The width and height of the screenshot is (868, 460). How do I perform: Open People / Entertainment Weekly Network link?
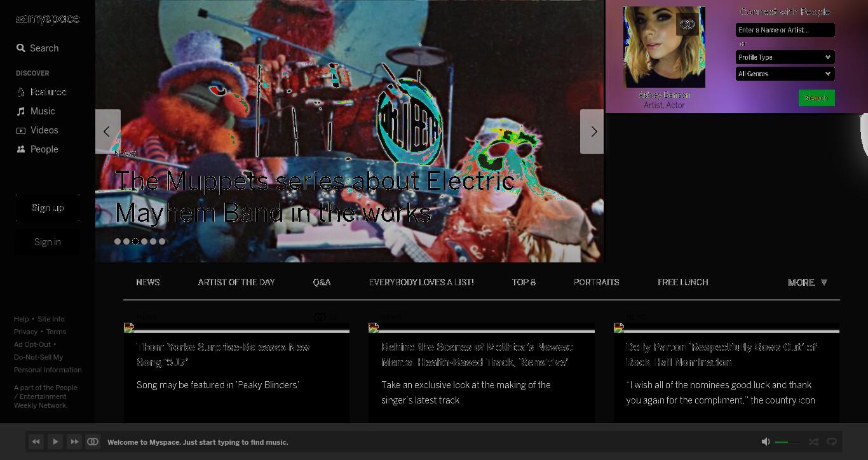[x=46, y=396]
